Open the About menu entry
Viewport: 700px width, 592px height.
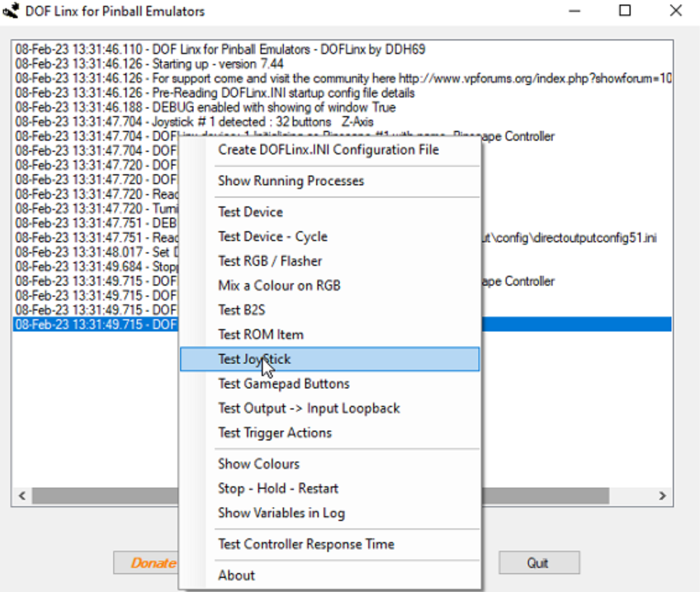click(x=329, y=575)
